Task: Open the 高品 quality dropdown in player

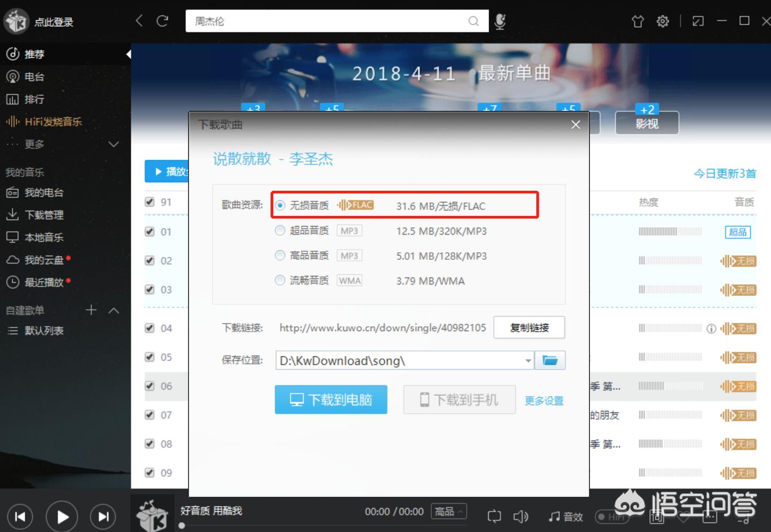Action: tap(449, 511)
